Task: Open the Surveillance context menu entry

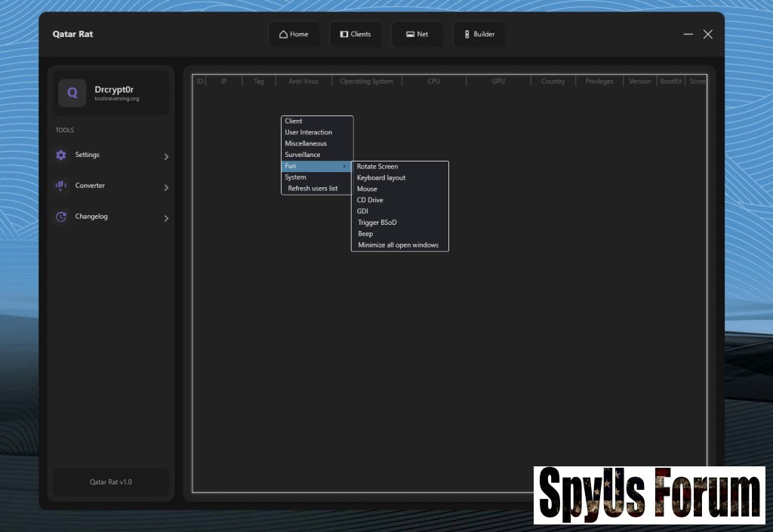Action: coord(303,155)
